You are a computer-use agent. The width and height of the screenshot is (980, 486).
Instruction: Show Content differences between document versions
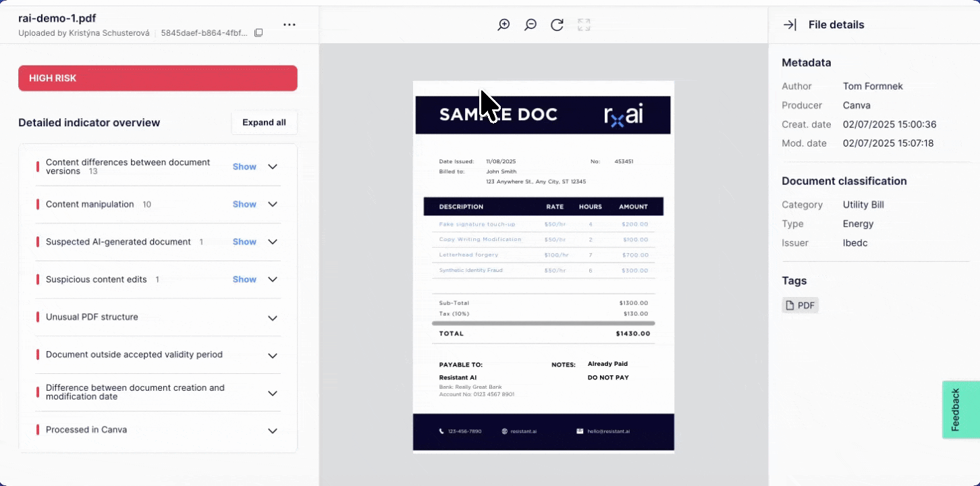(x=244, y=166)
